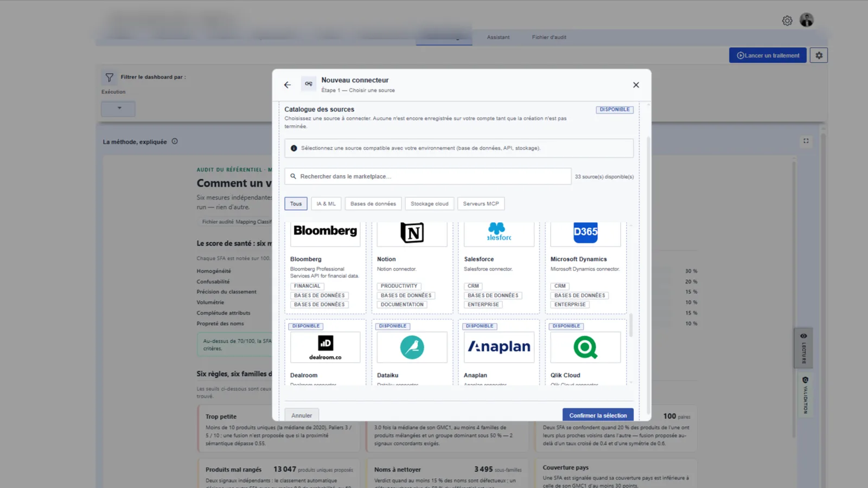Click the funnel filter icon on dashboard
868x488 pixels.
click(110, 78)
